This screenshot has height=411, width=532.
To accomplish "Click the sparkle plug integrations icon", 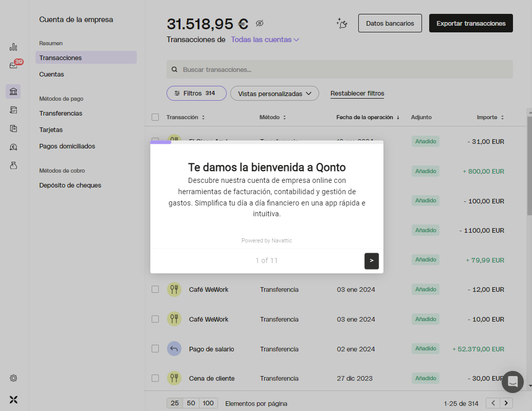I will (342, 23).
